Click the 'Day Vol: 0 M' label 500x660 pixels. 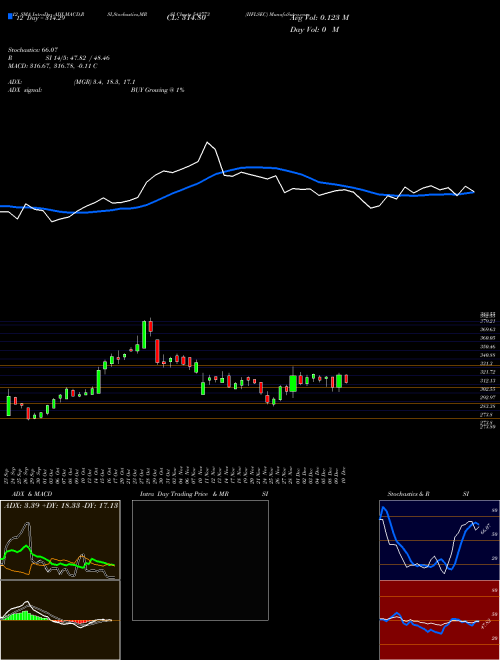(x=314, y=29)
